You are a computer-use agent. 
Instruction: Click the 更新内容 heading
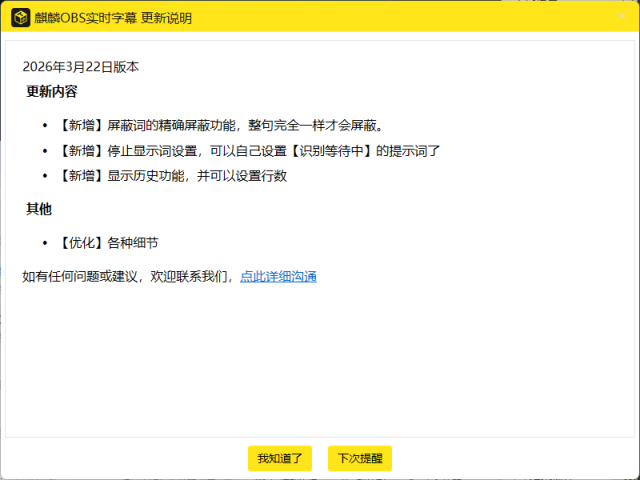click(52, 92)
